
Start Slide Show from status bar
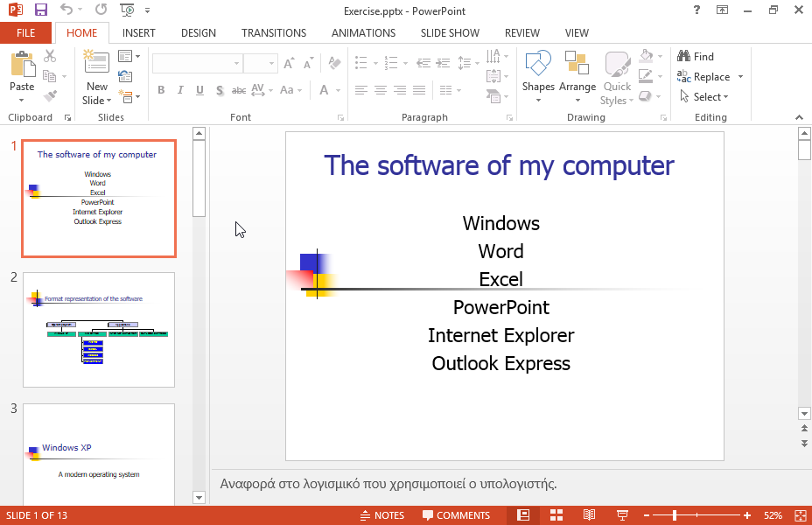[622, 515]
